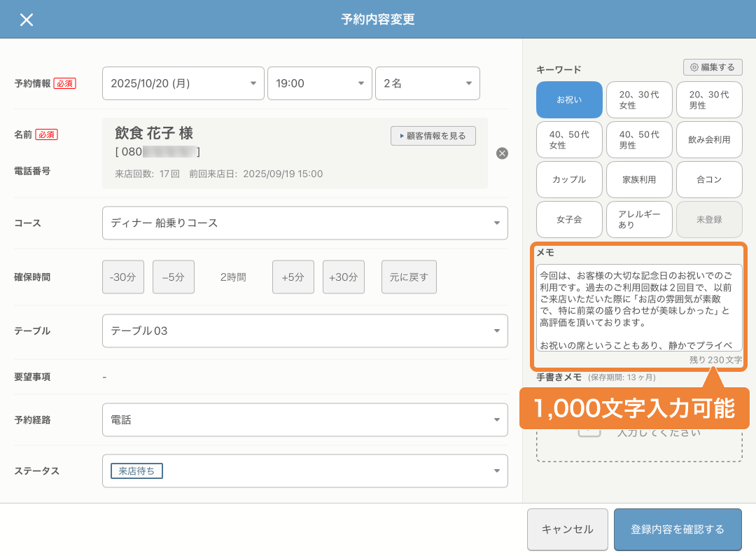Enable the 合コン keyword tag

click(x=708, y=179)
